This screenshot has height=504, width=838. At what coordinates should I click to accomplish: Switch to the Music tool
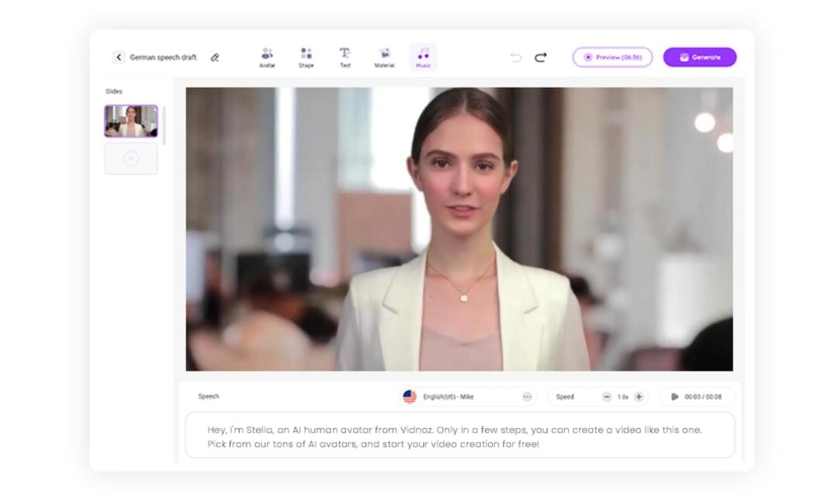tap(423, 57)
